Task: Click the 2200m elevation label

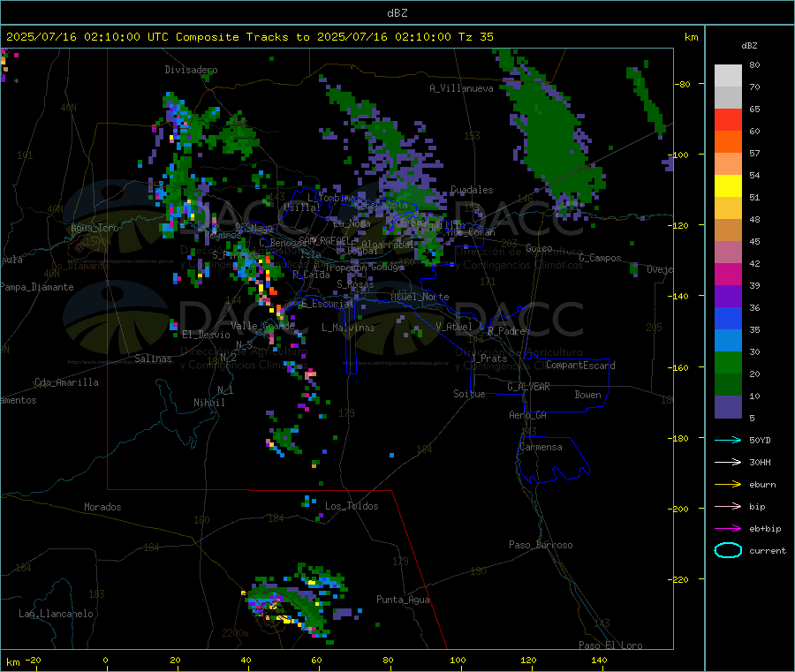Action: tap(235, 633)
